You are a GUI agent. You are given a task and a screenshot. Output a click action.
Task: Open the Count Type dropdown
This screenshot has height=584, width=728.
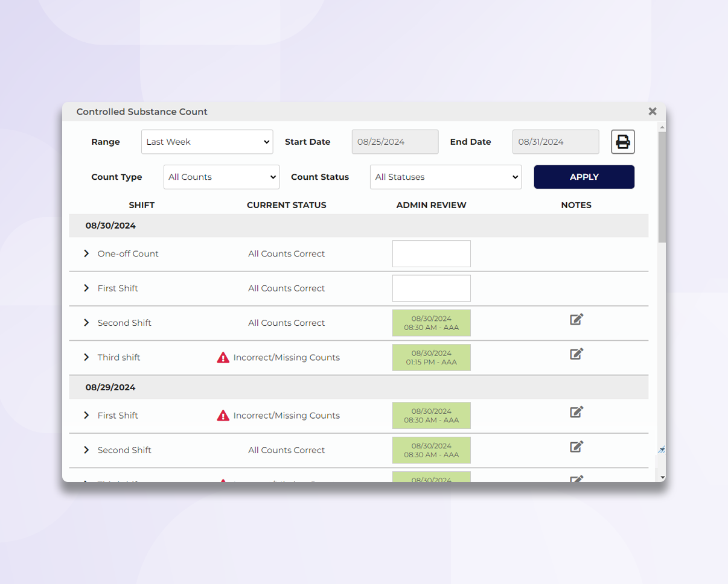tap(221, 177)
